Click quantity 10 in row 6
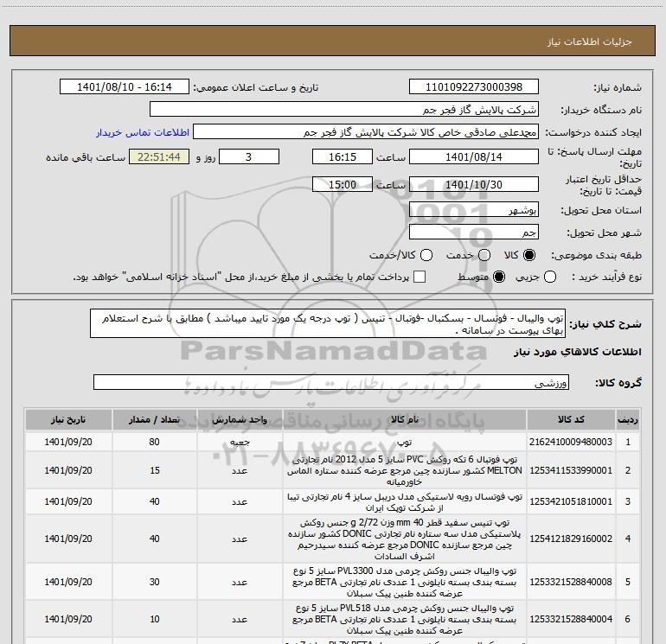The image size is (666, 644). pyautogui.click(x=154, y=620)
